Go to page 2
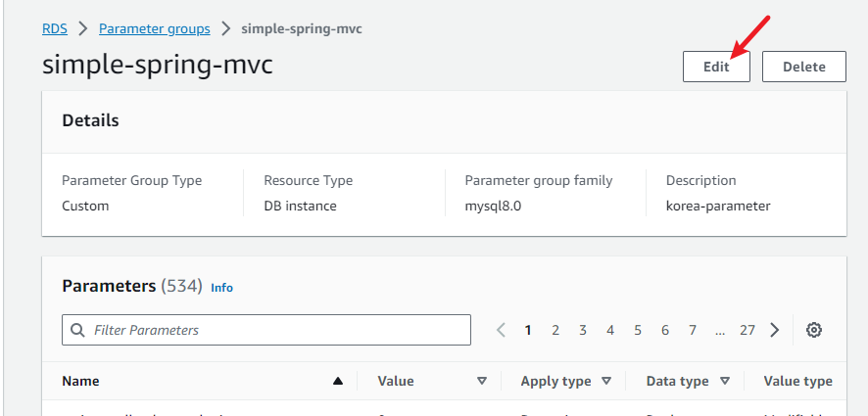 (x=555, y=330)
